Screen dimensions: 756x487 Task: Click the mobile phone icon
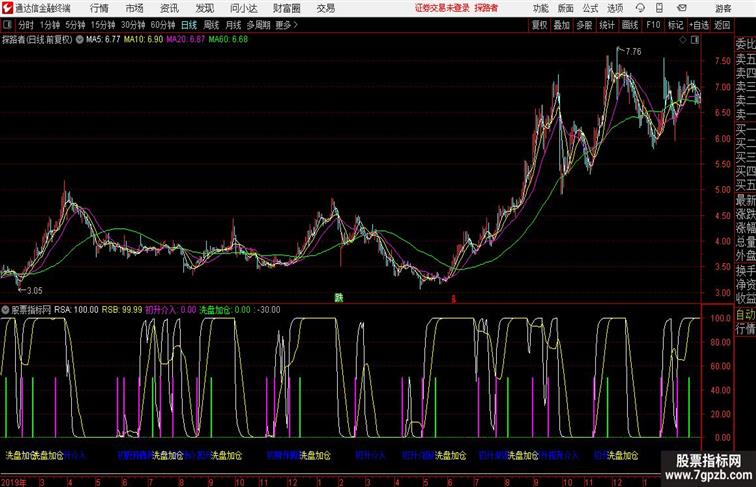click(659, 8)
